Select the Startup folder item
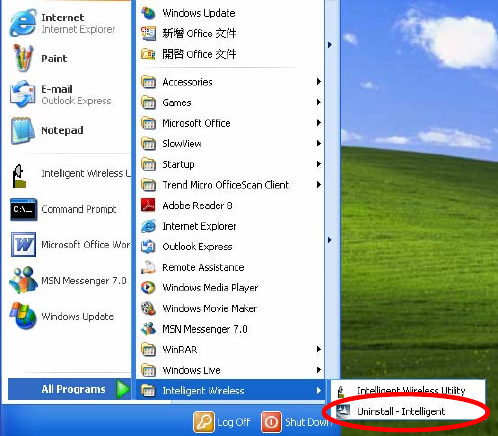Image resolution: width=498 pixels, height=436 pixels. [230, 164]
